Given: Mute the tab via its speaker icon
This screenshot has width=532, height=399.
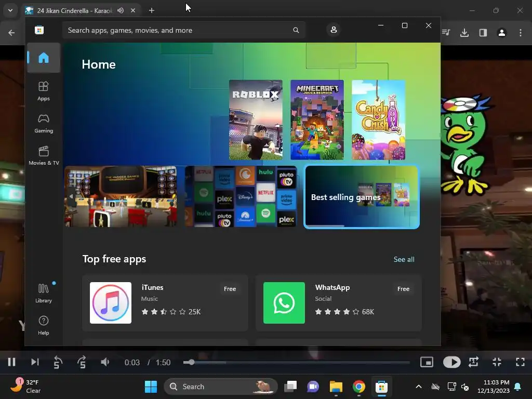Looking at the screenshot, I should click(121, 10).
